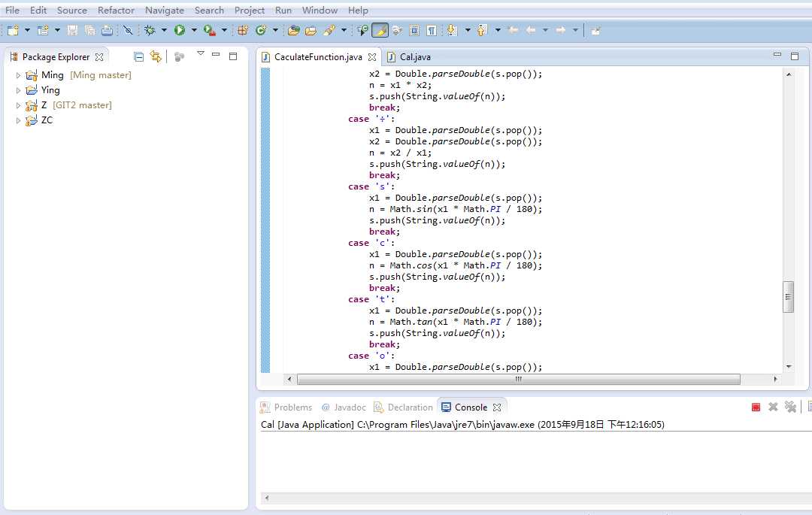Screen dimensions: 812x515
Task: Click the Forward navigation arrow icon
Action: 560,31
